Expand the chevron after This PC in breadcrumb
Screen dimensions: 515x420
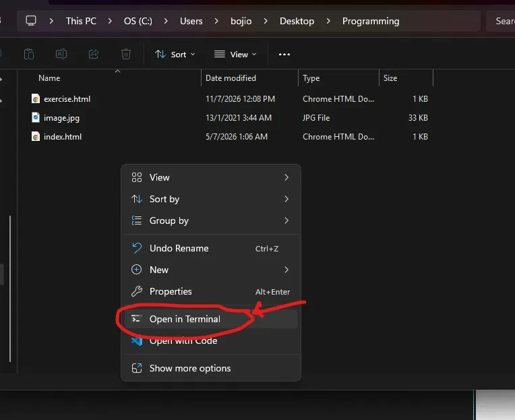(110, 21)
